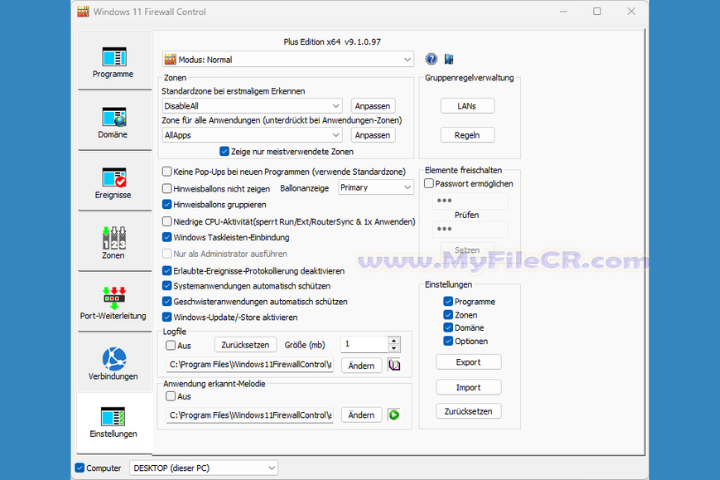Screen dimensions: 720x480
Task: Click the melody file path field
Action: (x=250, y=415)
